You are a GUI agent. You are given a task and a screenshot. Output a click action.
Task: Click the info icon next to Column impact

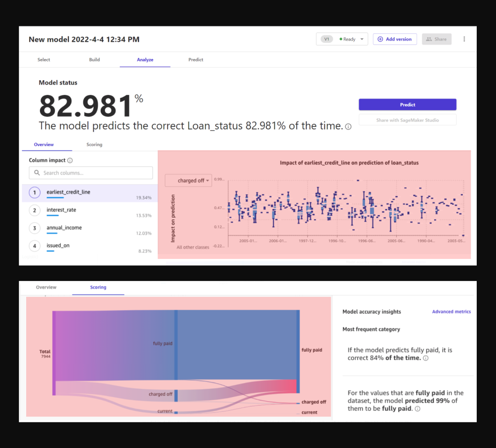click(70, 160)
